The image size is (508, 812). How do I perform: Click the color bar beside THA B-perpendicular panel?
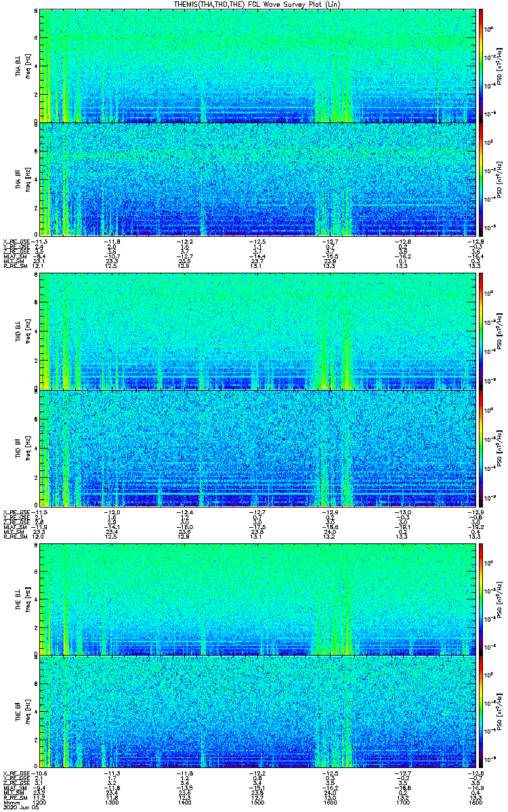482,66
